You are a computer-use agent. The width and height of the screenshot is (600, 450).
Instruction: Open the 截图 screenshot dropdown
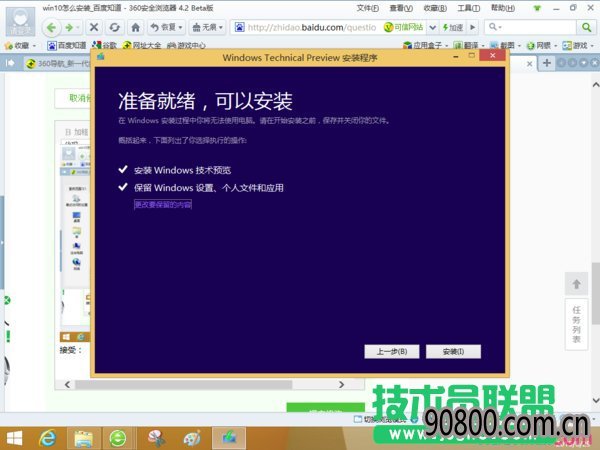(x=505, y=46)
